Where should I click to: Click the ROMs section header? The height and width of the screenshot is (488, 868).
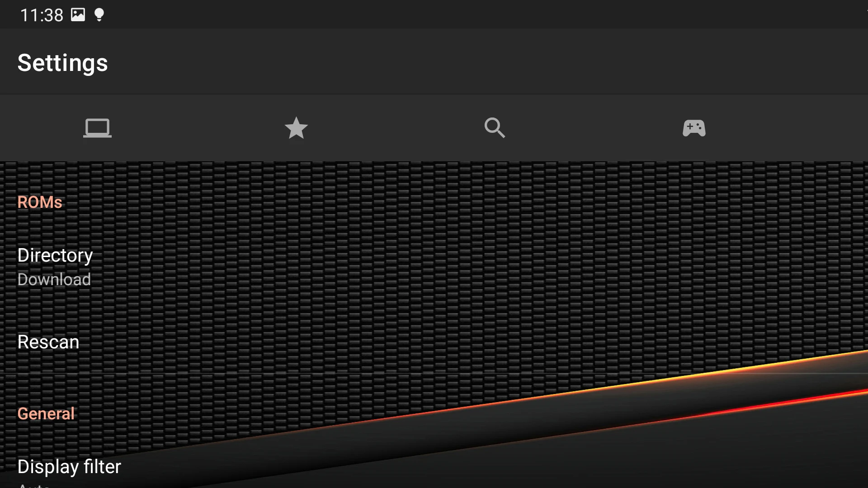point(40,202)
